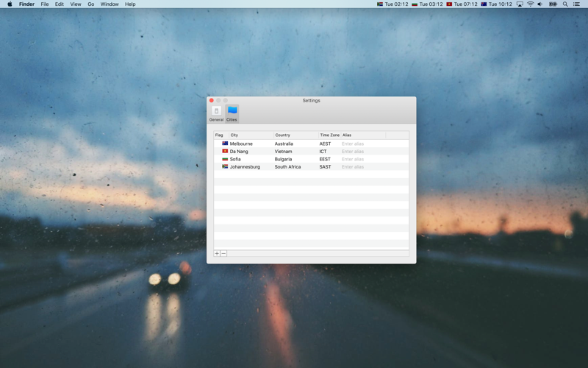
Task: Select the Sofia city row
Action: pyautogui.click(x=311, y=159)
